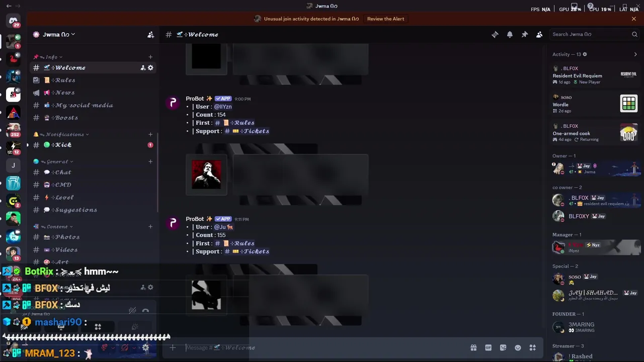Select the Rules channel
This screenshot has height=362, width=644.
pyautogui.click(x=94, y=80)
